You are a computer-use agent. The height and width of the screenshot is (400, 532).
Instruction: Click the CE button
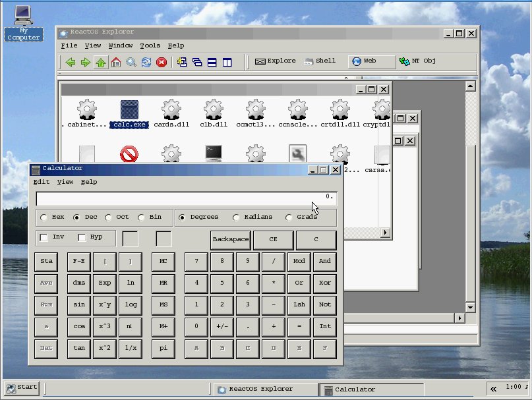click(x=273, y=240)
